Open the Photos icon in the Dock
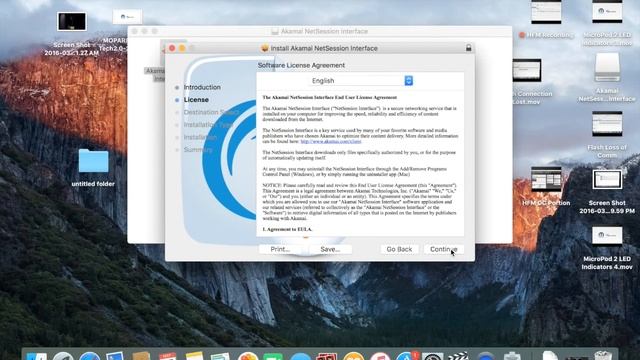This screenshot has height=360, width=640. click(x=248, y=356)
